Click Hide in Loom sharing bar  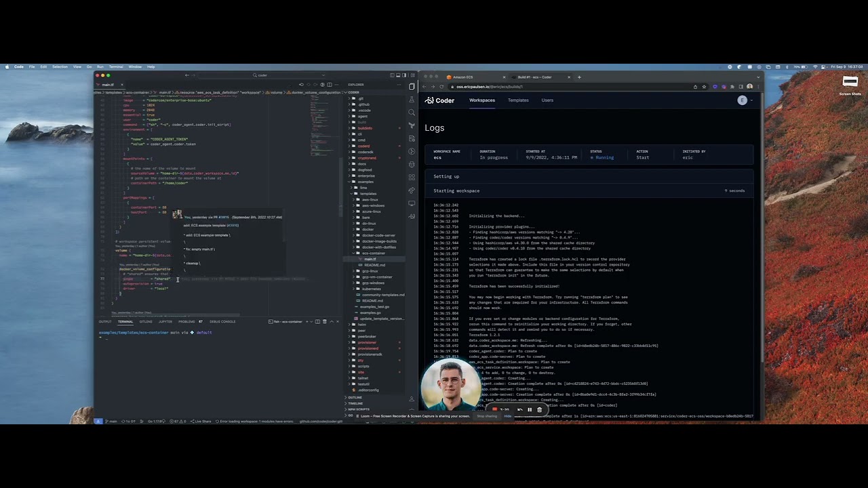coord(508,416)
